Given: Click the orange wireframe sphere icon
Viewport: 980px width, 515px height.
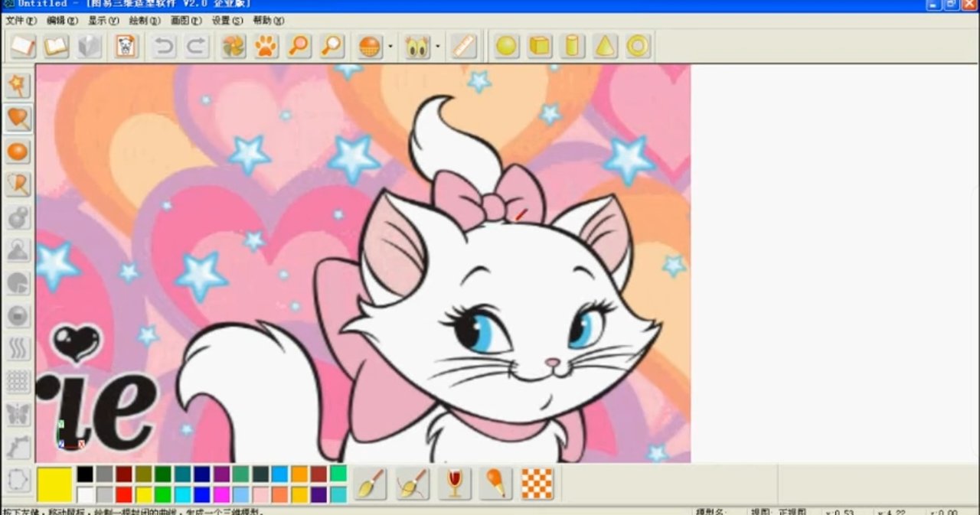Looking at the screenshot, I should [370, 47].
